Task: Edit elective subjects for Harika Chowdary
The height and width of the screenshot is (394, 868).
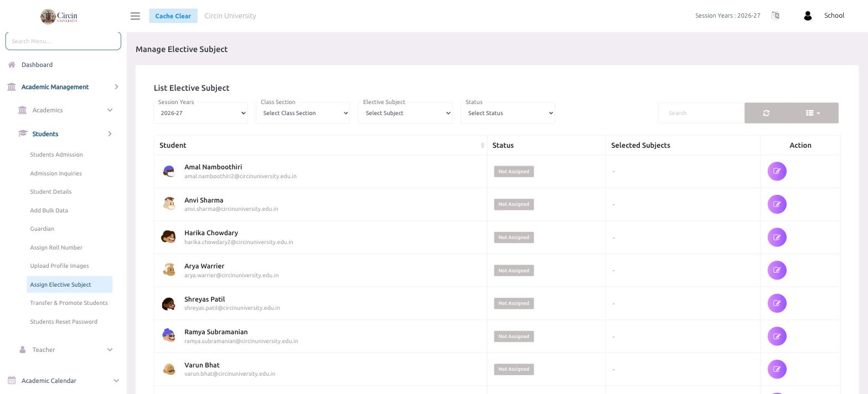Action: point(777,237)
